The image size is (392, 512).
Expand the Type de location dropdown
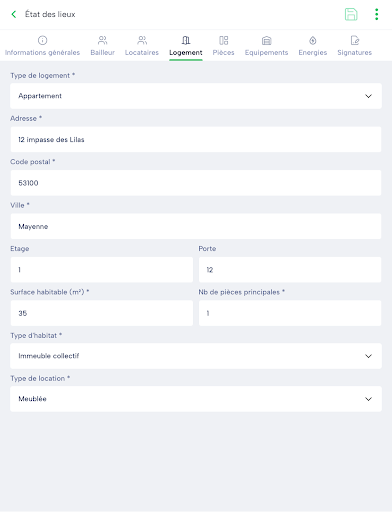point(196,399)
